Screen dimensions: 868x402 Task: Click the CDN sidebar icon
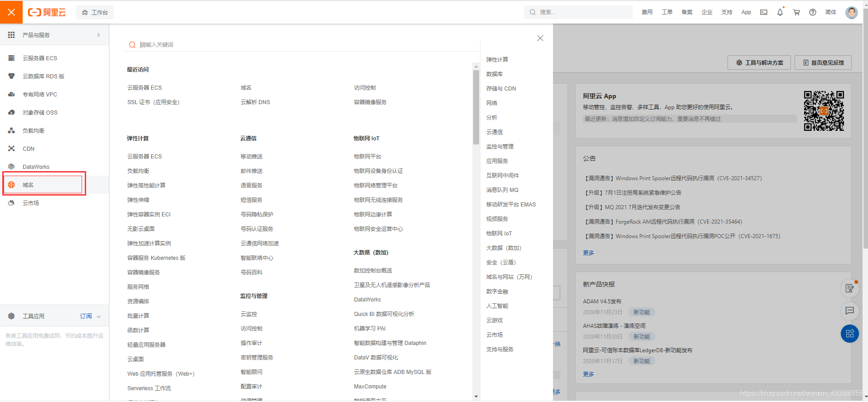tap(11, 148)
